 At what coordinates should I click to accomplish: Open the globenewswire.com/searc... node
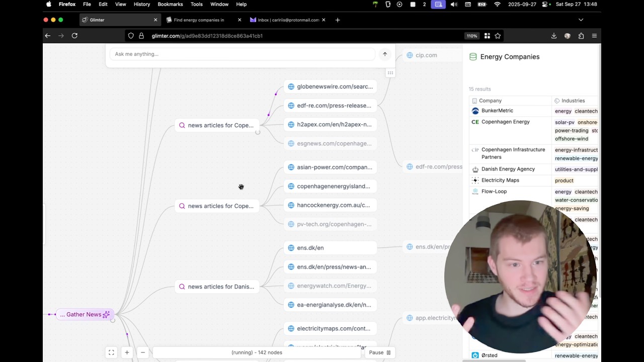click(331, 86)
